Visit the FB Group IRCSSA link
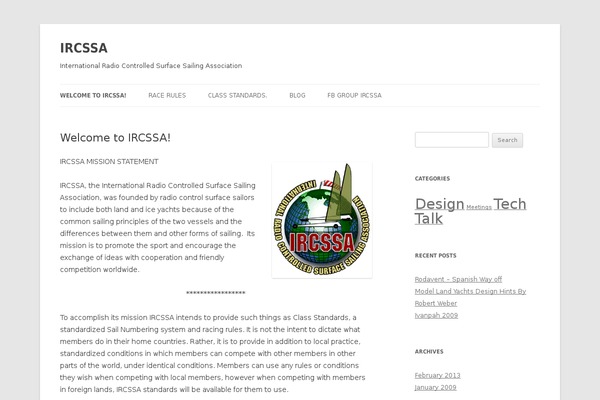 (354, 95)
